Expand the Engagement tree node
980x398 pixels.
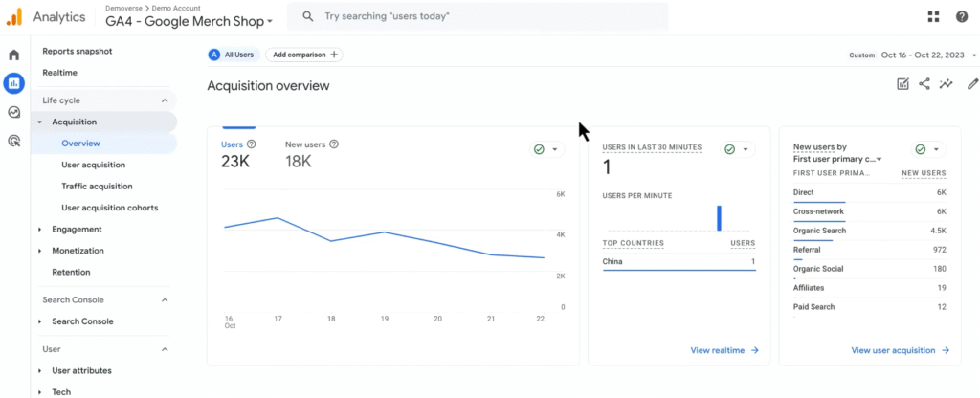[x=39, y=230]
